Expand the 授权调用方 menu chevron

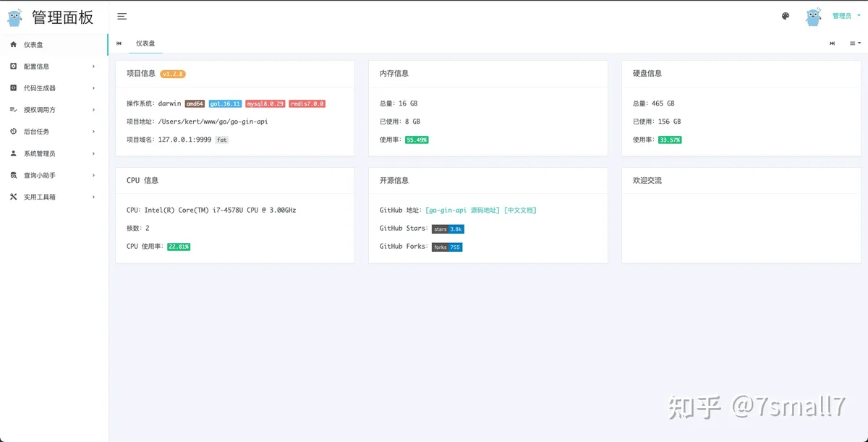(x=94, y=110)
